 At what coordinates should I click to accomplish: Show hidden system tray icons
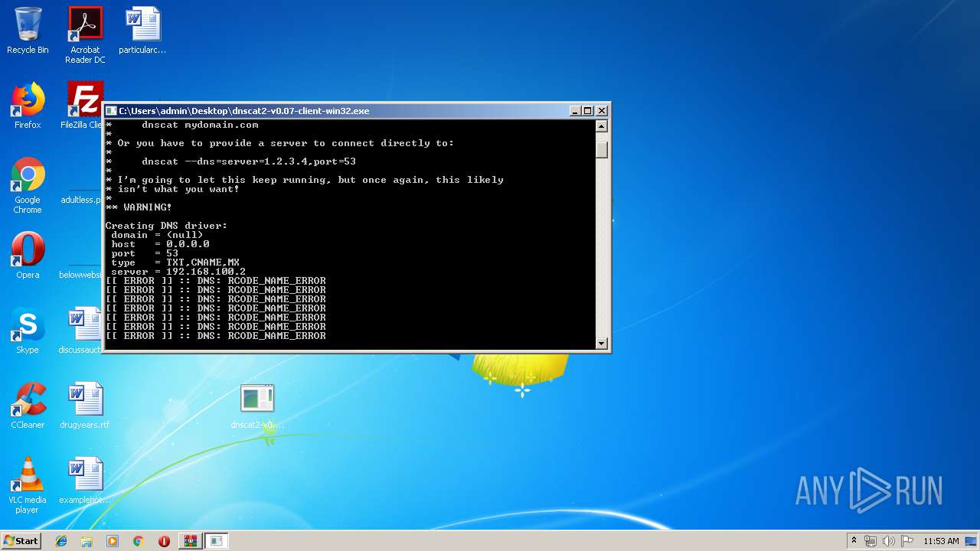(x=854, y=541)
